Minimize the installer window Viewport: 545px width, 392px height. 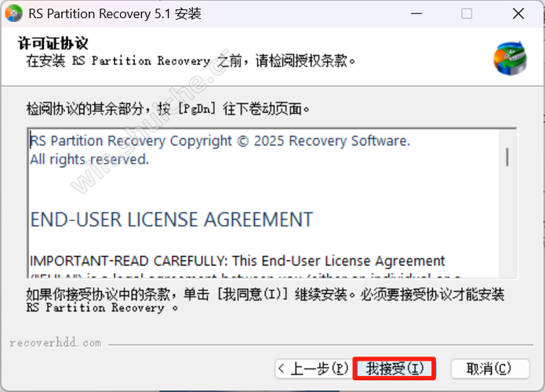click(x=416, y=13)
